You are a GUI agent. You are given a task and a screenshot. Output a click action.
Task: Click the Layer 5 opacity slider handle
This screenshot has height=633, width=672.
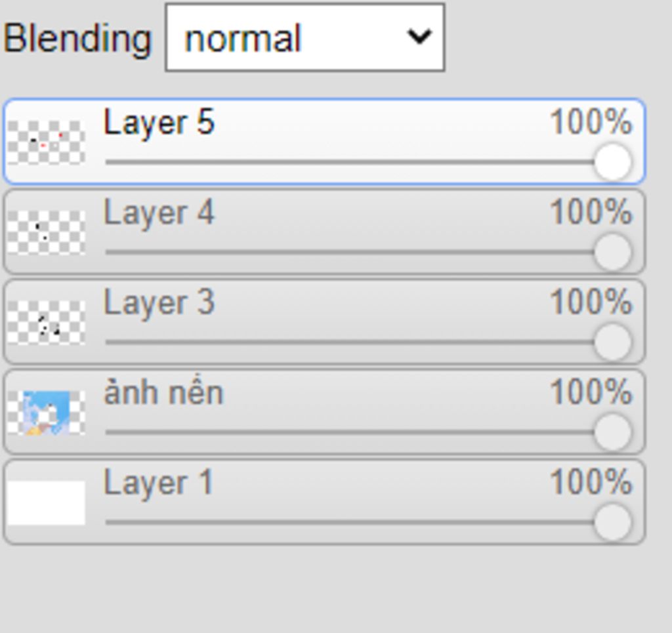pos(612,162)
